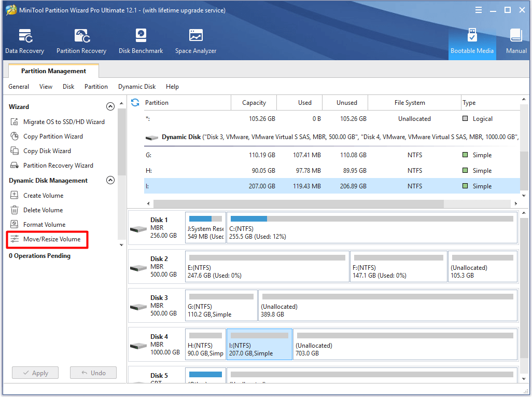This screenshot has width=532, height=397.
Task: Open the Partition menu
Action: 96,87
